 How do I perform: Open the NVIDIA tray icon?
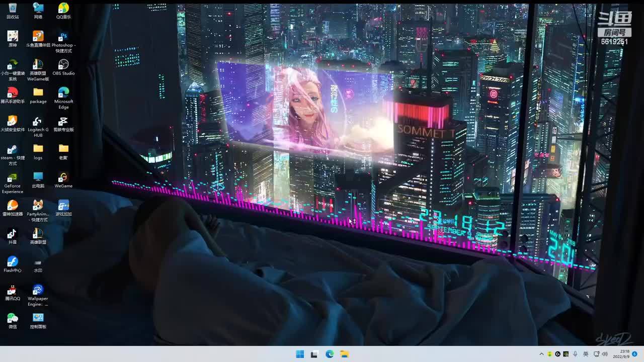point(566,354)
